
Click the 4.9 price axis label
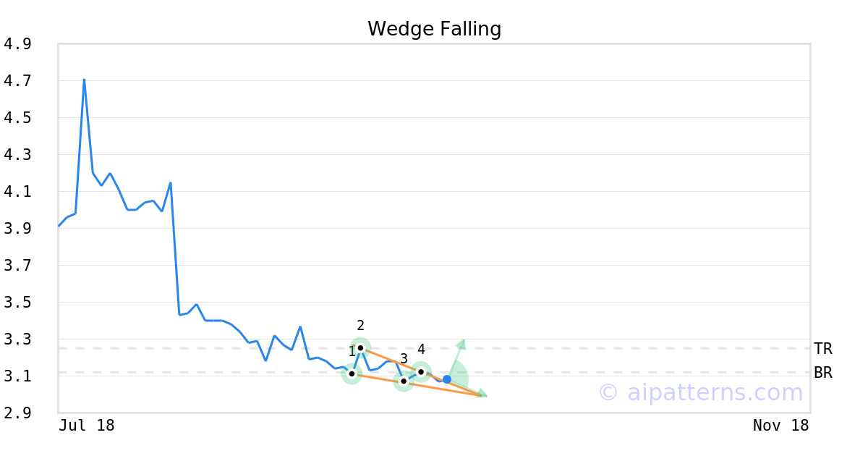17,44
